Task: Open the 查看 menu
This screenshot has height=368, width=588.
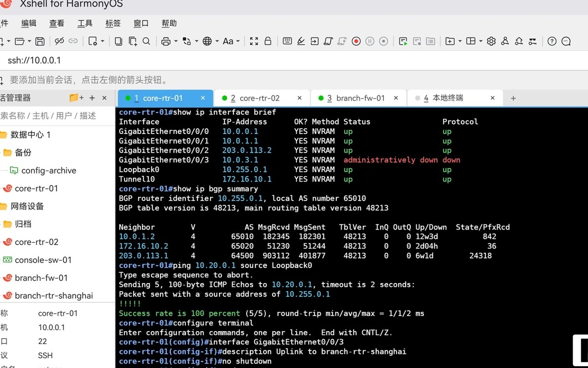Action: coord(57,23)
